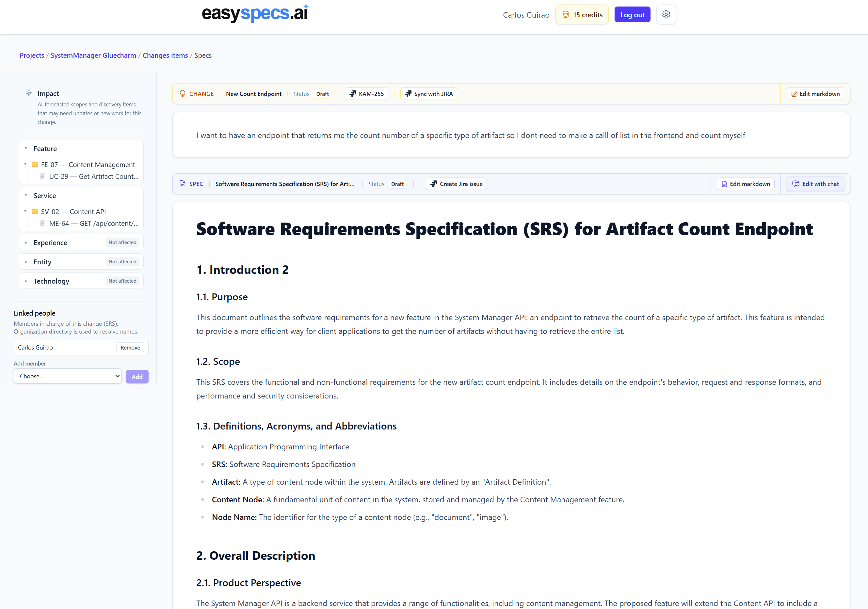
Task: Click the change Draft status badge
Action: pos(322,94)
